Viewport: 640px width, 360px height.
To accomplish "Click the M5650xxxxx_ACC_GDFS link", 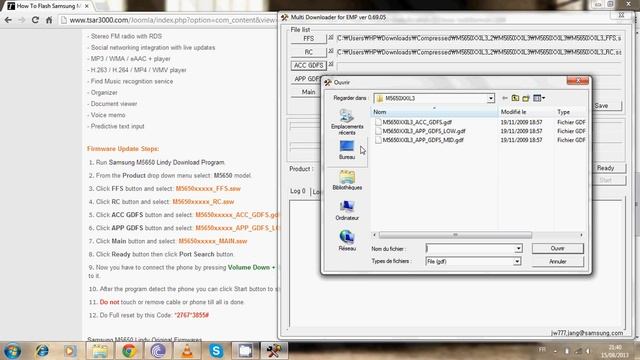I will point(237,215).
